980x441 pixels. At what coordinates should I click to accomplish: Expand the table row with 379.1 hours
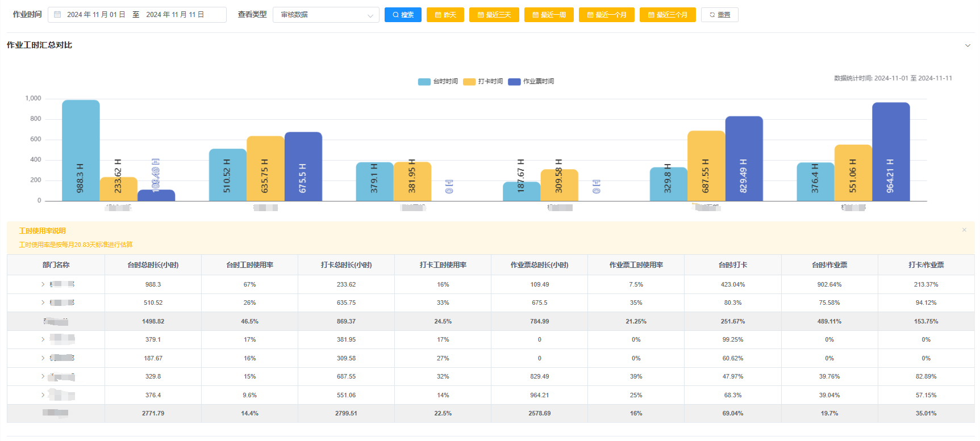tap(43, 339)
